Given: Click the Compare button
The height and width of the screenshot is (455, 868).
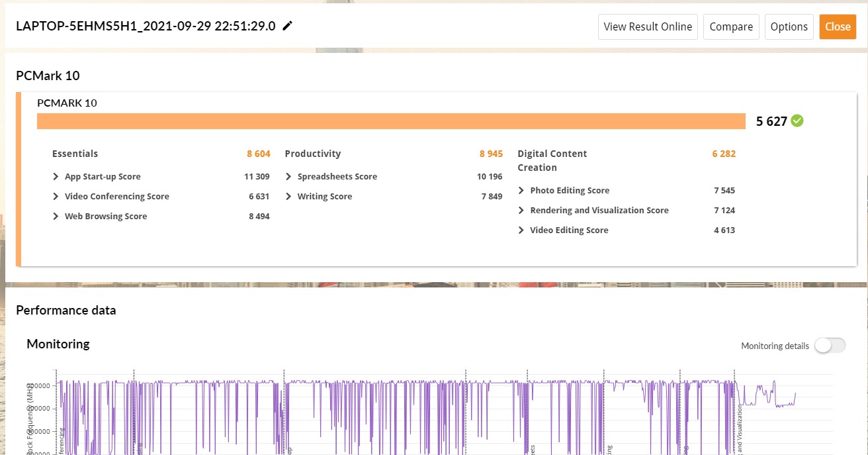Looking at the screenshot, I should tap(731, 27).
